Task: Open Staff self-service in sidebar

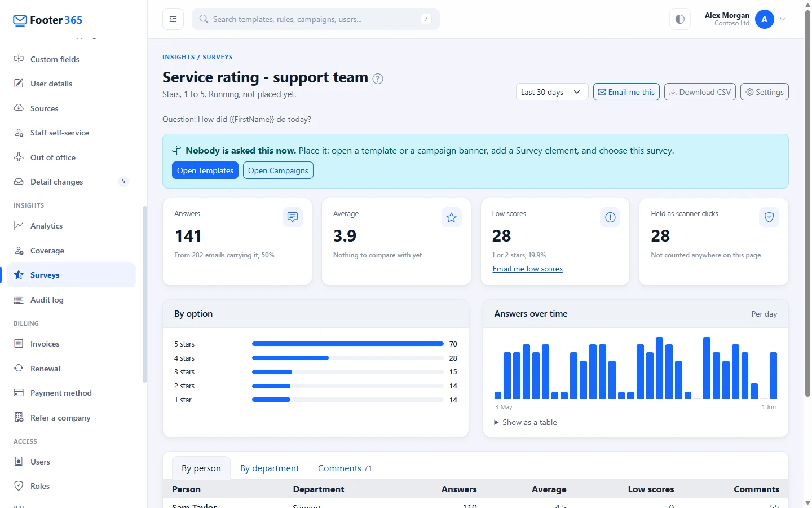Action: [71, 133]
